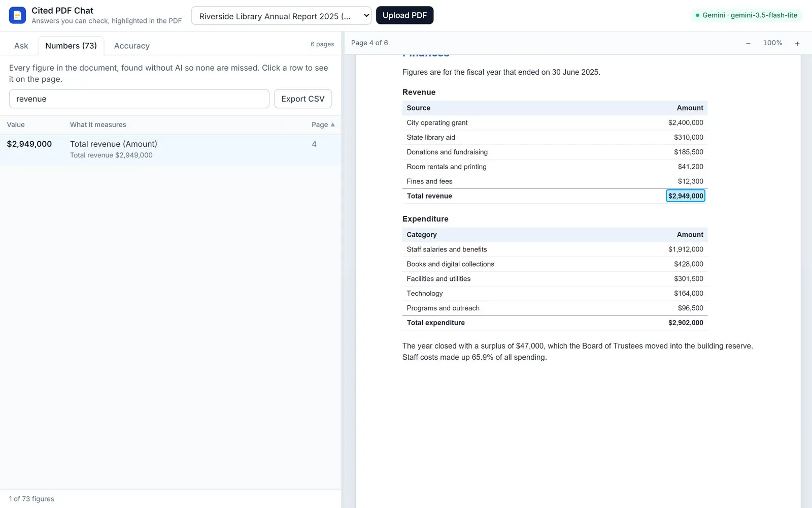Click the $310,000 amount
The image size is (812, 508).
(689, 137)
